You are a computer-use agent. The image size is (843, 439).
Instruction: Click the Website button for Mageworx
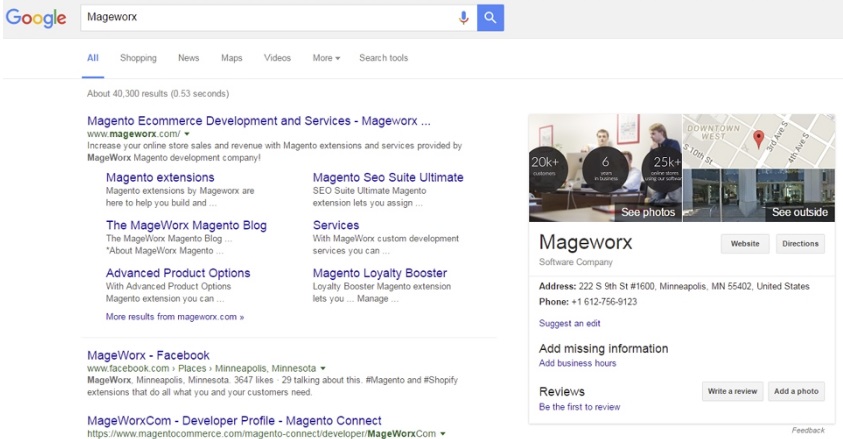tap(745, 244)
